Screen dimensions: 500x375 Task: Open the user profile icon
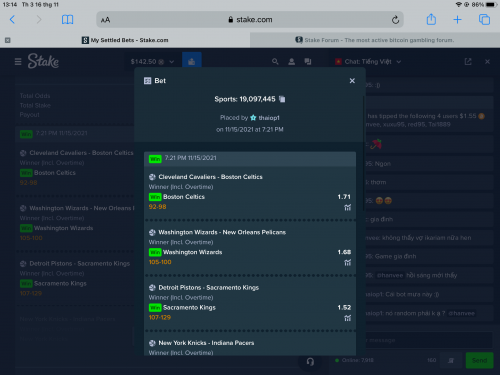(x=292, y=62)
